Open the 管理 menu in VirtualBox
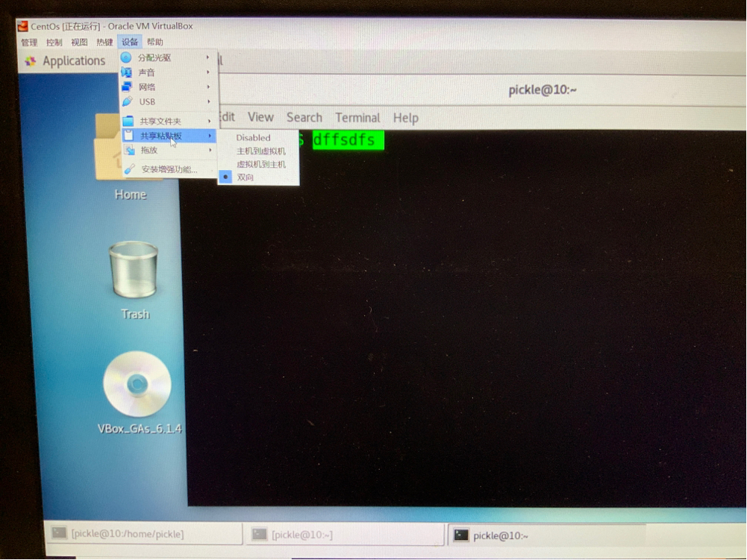747x560 pixels. coord(29,43)
